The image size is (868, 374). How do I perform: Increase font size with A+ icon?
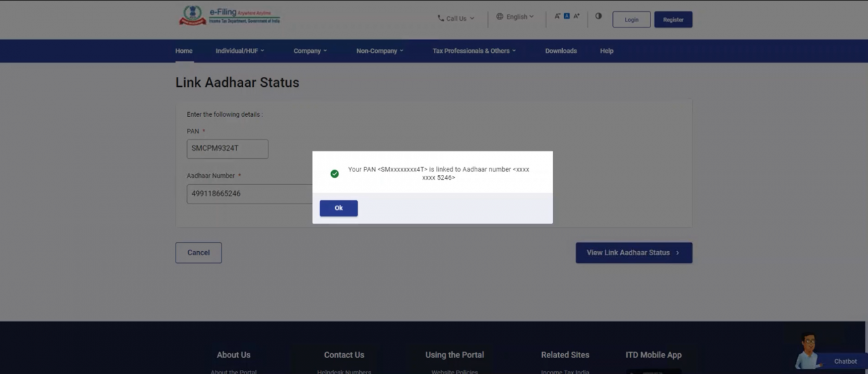[576, 16]
